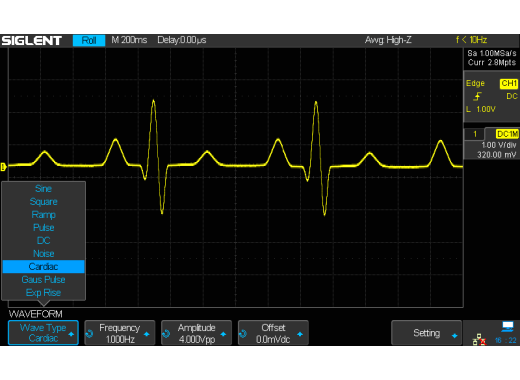This screenshot has width=520, height=380.
Task: Select Sine from the wave type list
Action: pos(43,189)
